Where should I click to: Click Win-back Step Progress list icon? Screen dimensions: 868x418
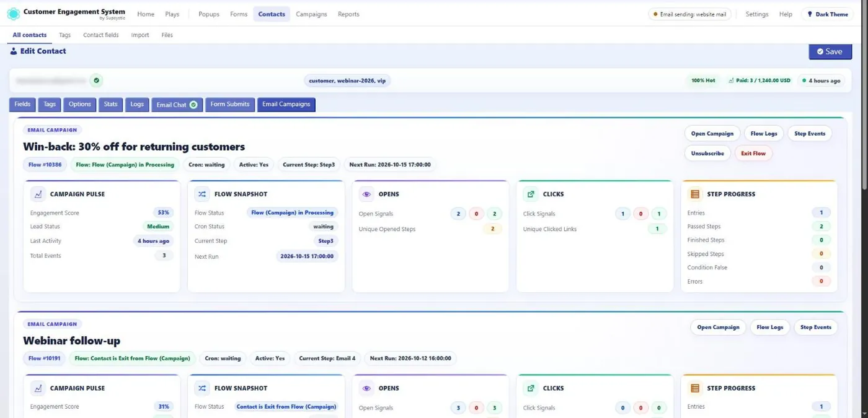tap(695, 194)
